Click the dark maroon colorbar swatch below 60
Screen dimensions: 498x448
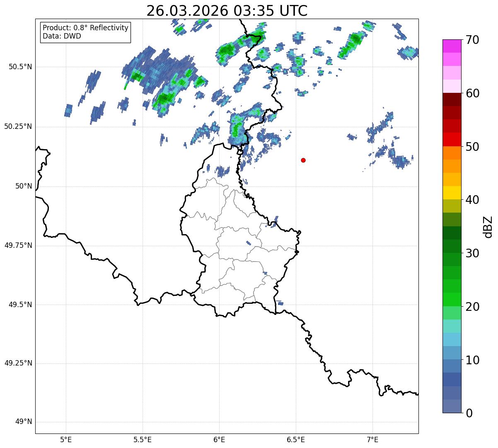(452, 100)
